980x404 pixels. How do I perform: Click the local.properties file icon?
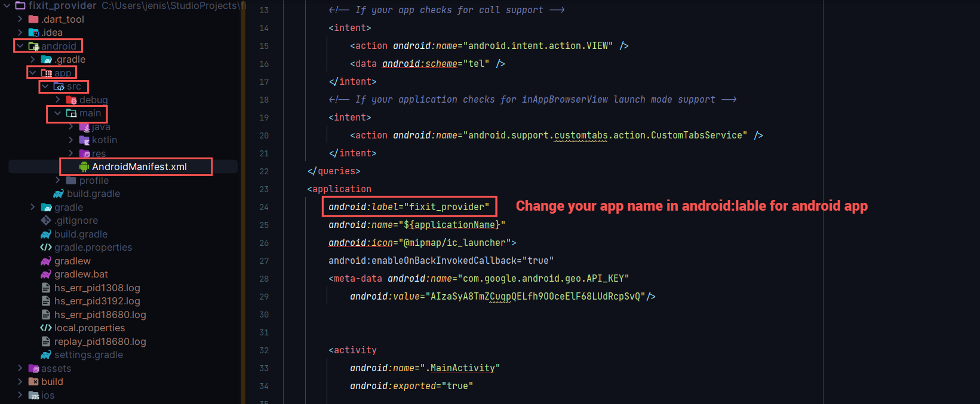(x=46, y=328)
